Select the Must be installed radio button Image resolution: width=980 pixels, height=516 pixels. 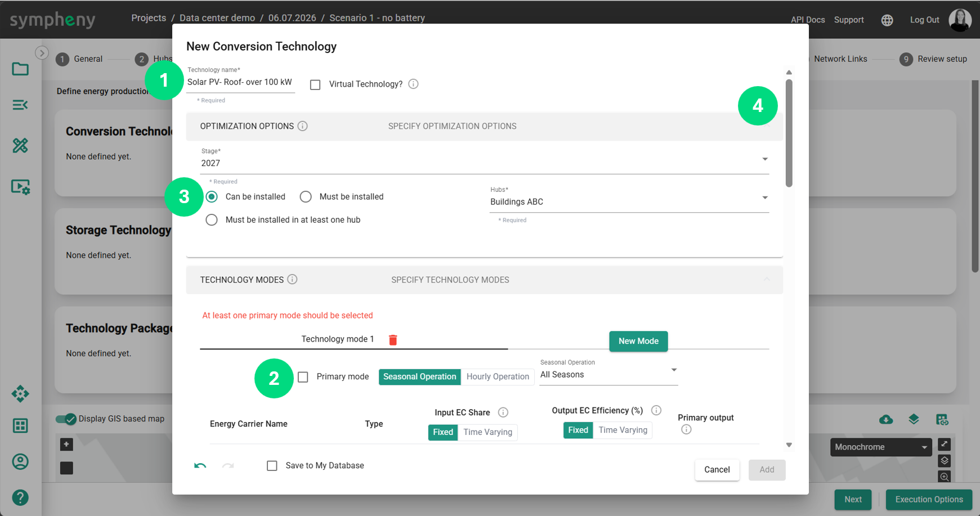tap(306, 196)
